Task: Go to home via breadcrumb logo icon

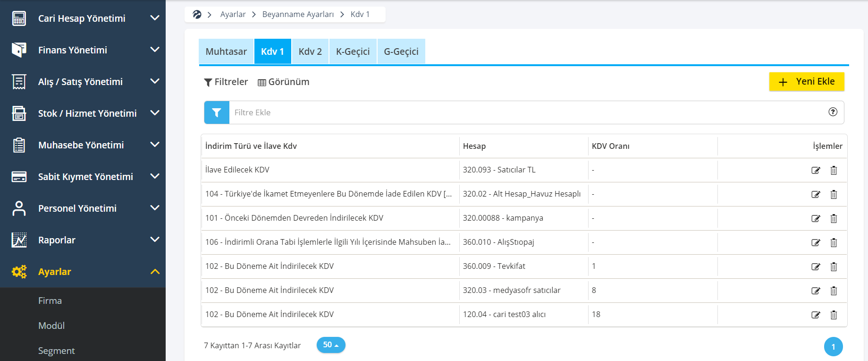Action: pyautogui.click(x=197, y=15)
